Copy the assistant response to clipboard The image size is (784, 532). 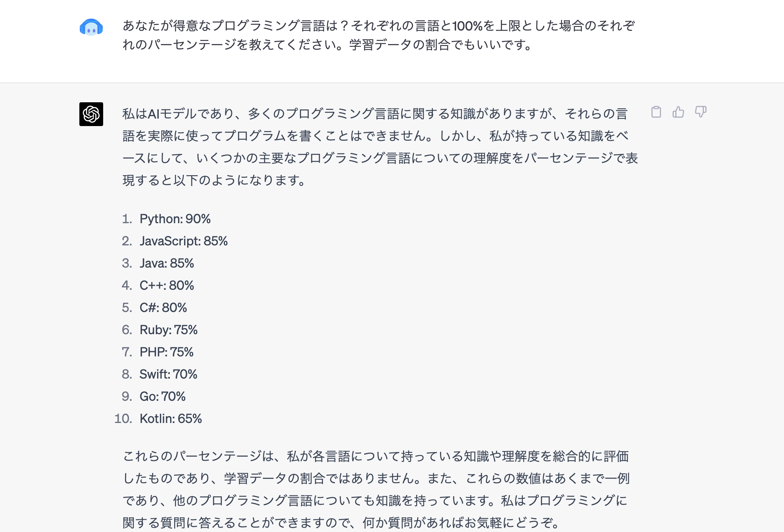click(656, 112)
